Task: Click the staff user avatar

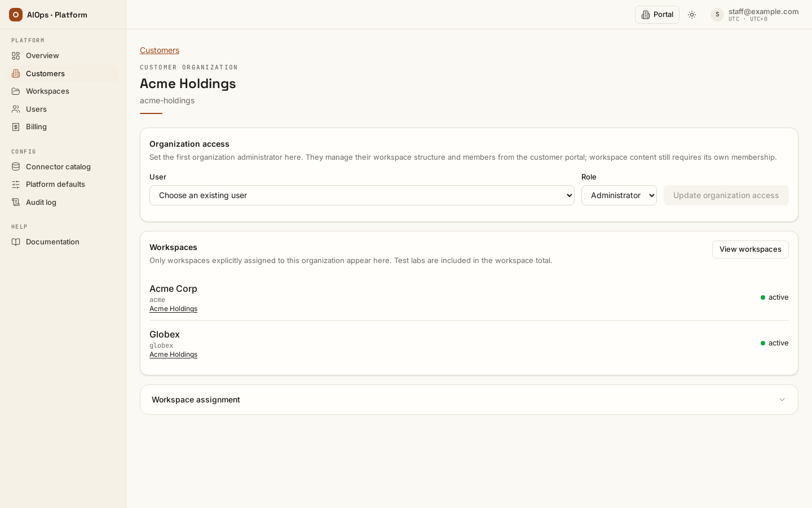Action: coord(717,15)
